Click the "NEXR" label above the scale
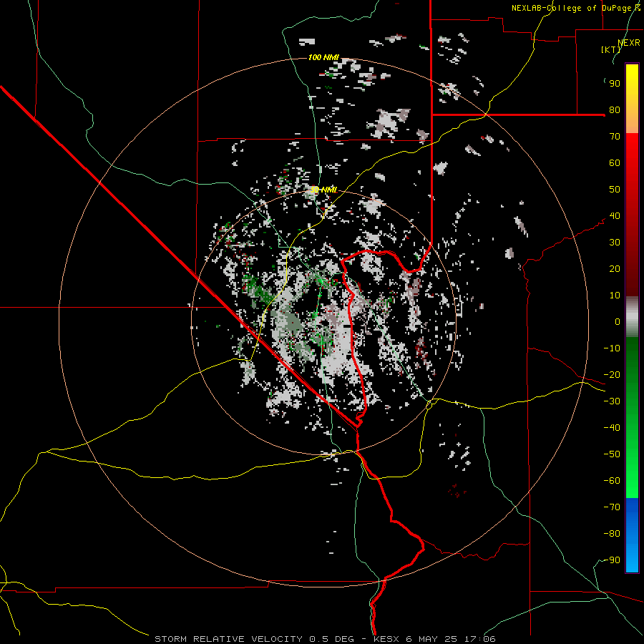644x644 pixels. (628, 43)
